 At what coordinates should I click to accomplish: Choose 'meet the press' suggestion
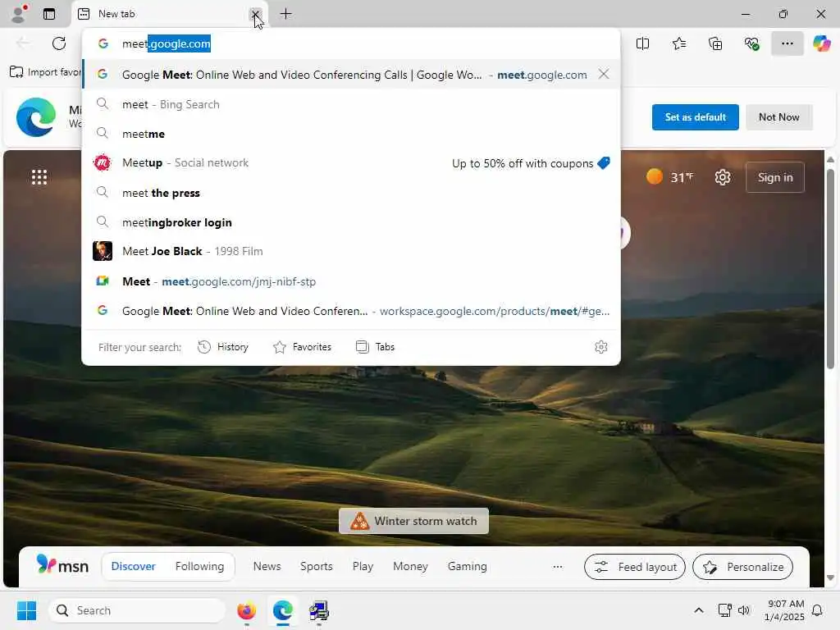click(x=351, y=193)
